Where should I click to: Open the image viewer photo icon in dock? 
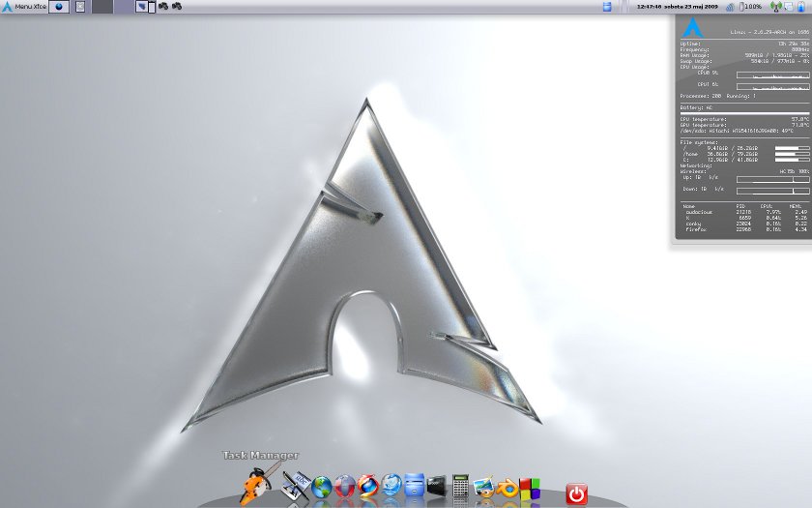coord(483,488)
